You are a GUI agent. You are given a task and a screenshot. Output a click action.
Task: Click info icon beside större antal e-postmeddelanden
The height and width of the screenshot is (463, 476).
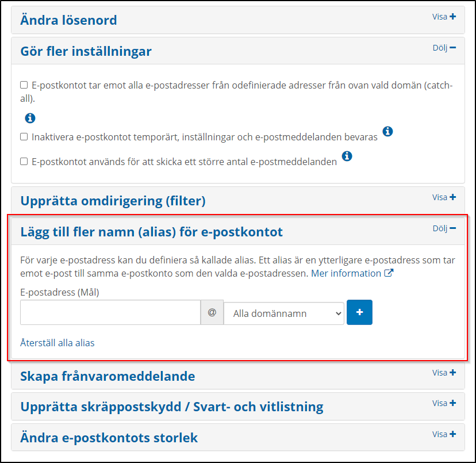pyautogui.click(x=347, y=156)
